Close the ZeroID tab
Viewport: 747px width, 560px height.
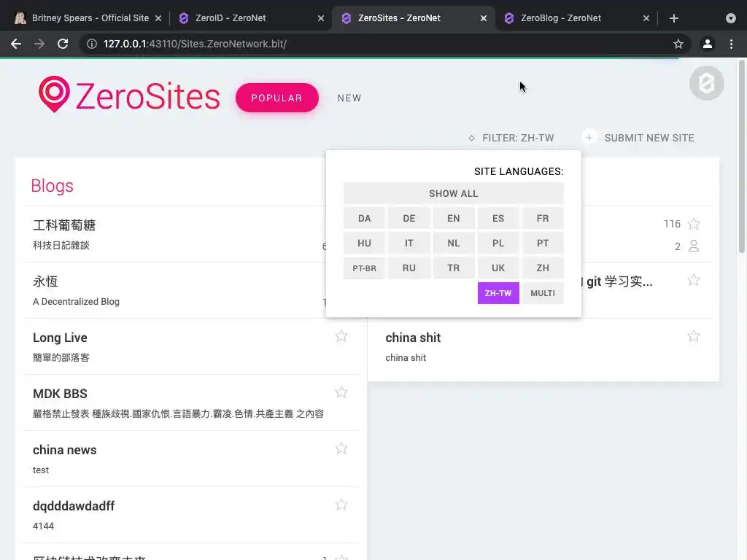click(321, 18)
